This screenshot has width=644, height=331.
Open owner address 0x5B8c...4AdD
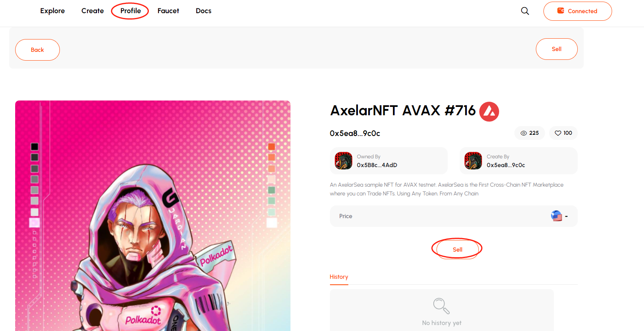click(x=377, y=165)
